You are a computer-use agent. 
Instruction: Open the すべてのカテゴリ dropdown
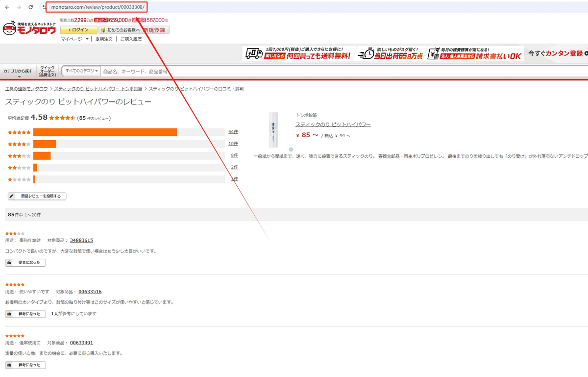coord(81,71)
